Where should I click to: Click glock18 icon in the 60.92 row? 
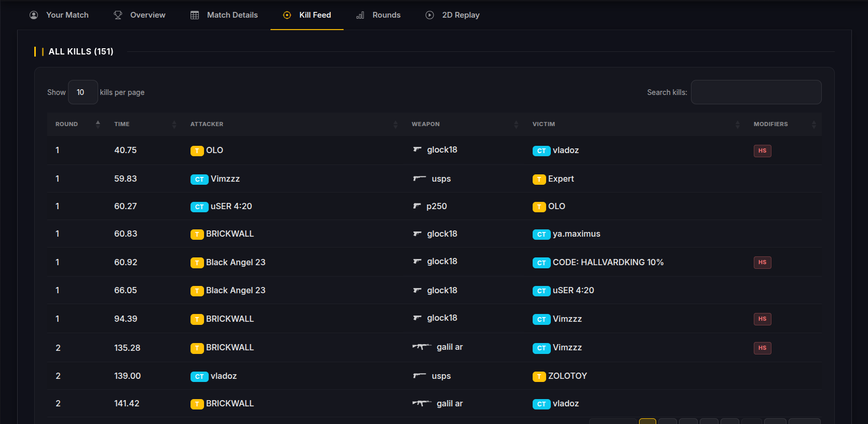point(417,261)
